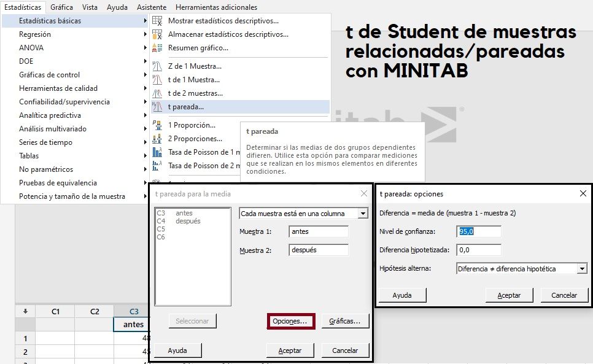Click the 2 Proporciones icon
This screenshot has height=364, width=593.
click(x=157, y=139)
